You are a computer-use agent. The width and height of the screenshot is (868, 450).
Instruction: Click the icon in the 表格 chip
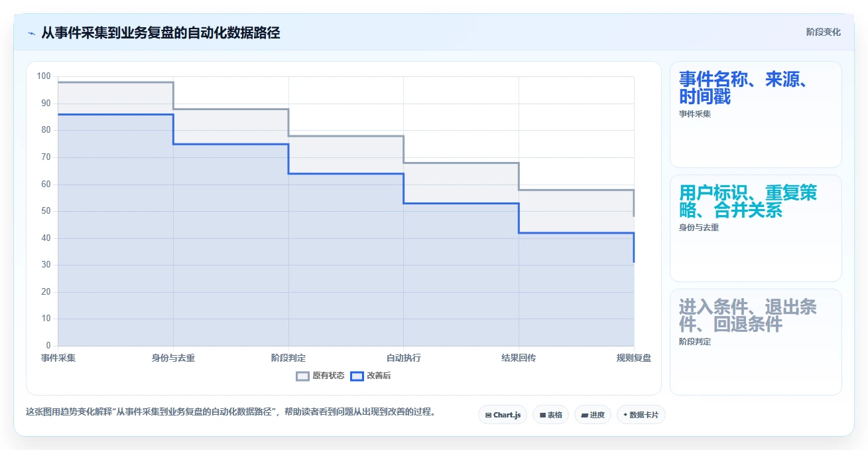point(542,415)
